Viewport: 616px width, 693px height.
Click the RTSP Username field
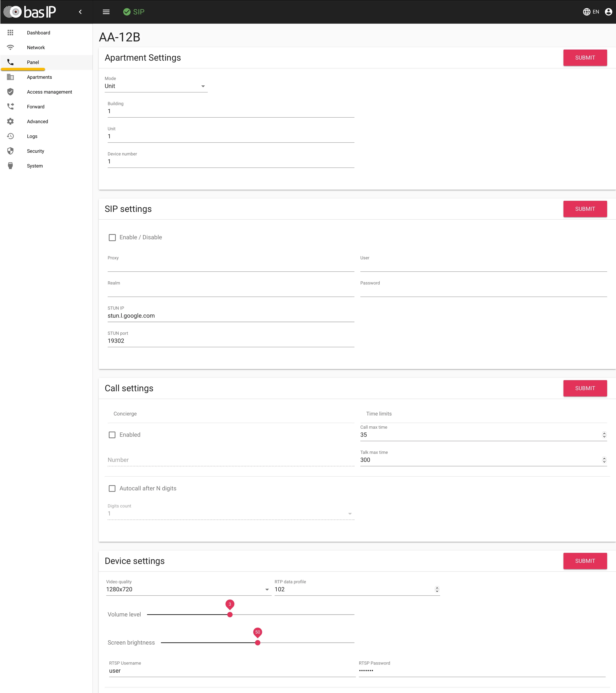pos(232,671)
